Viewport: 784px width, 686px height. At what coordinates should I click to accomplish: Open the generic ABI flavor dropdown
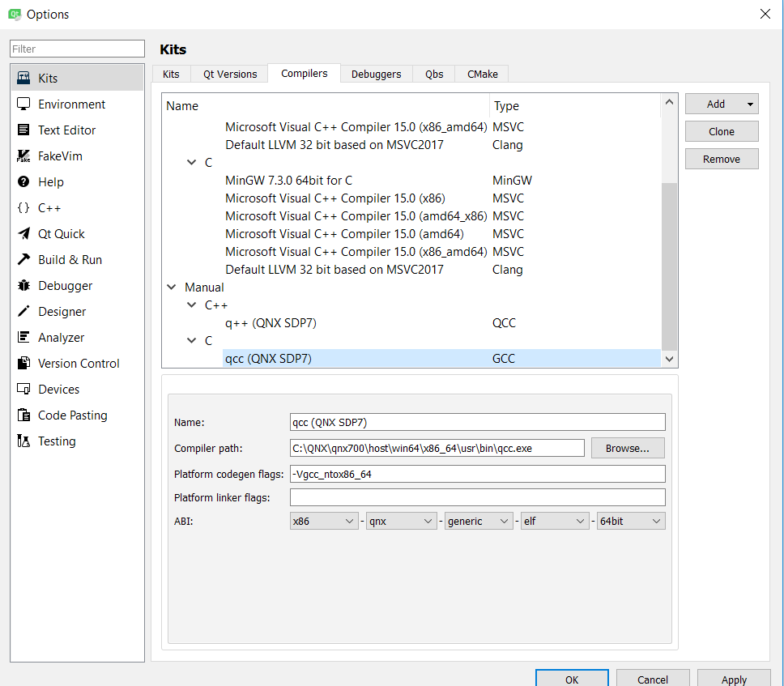click(479, 521)
